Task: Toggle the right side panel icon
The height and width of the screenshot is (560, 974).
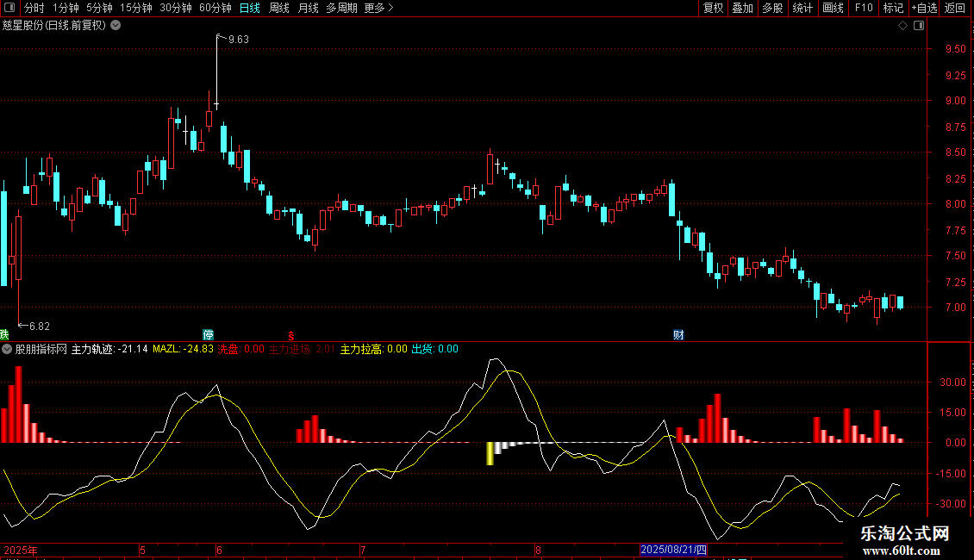Action: pyautogui.click(x=919, y=26)
